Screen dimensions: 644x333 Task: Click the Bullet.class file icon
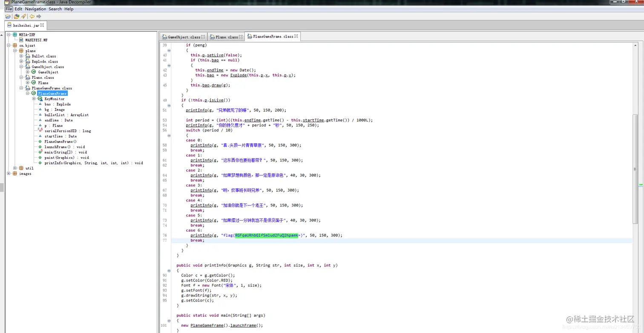click(28, 56)
